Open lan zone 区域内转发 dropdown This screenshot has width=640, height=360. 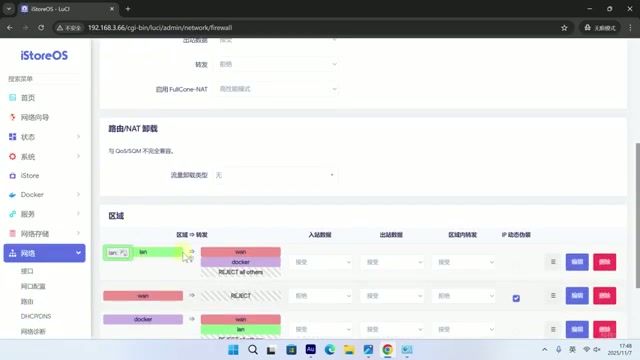point(464,262)
